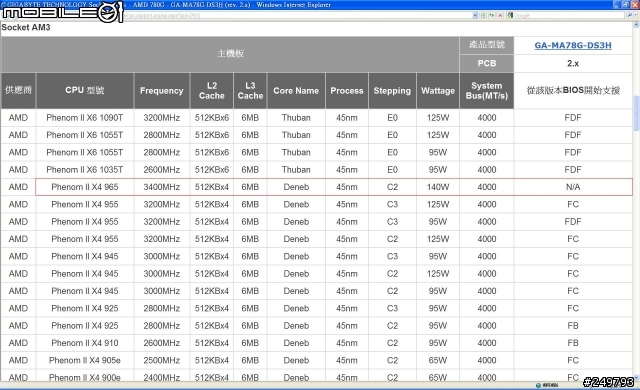Stop loading with the red X icon
640x390 pixels.
(x=500, y=15)
